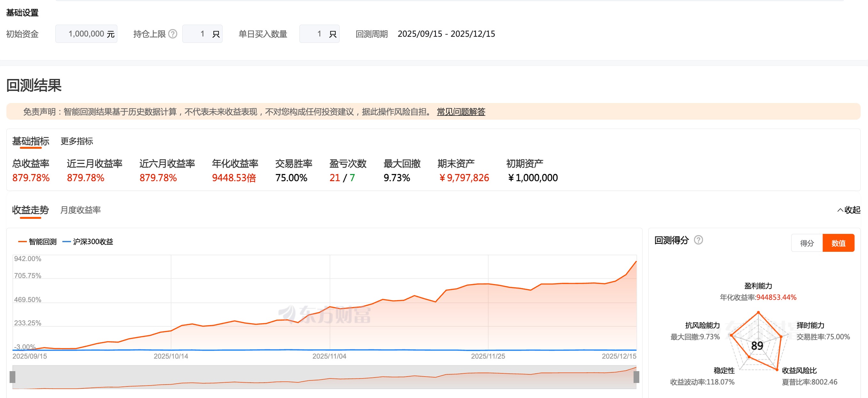Switch score panel to 数值 view
The width and height of the screenshot is (868, 398).
coord(838,243)
